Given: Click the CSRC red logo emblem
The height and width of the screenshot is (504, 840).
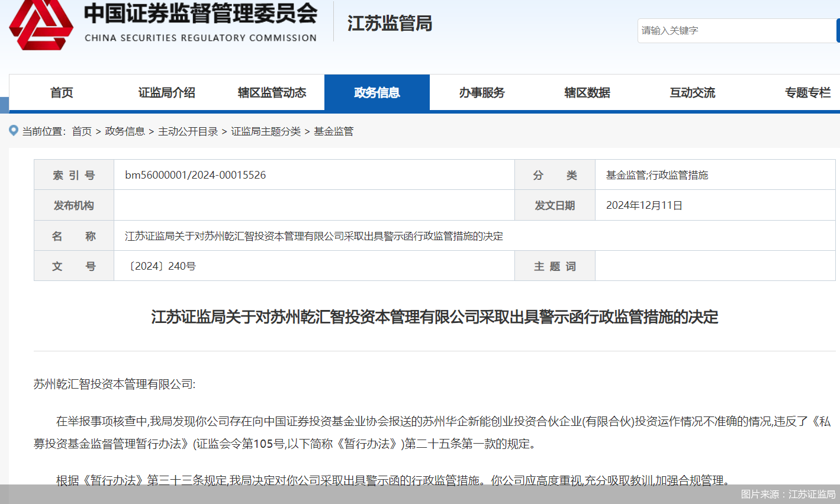Looking at the screenshot, I should (x=41, y=25).
